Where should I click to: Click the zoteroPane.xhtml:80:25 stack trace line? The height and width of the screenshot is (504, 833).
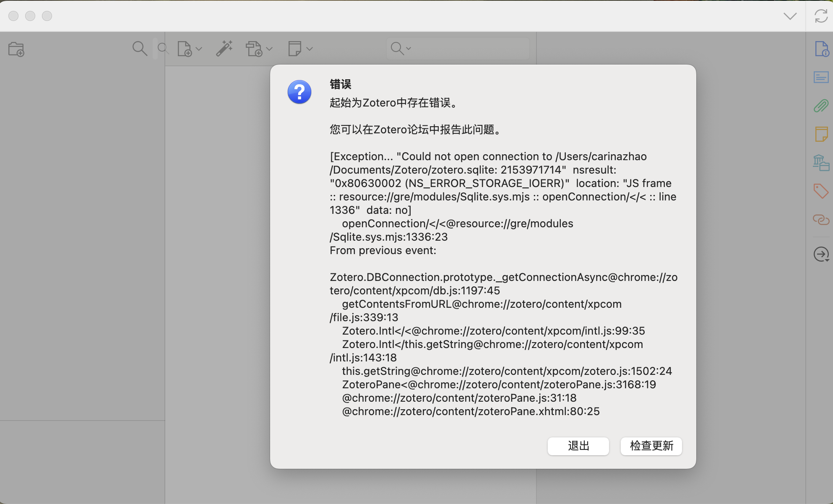tap(471, 411)
